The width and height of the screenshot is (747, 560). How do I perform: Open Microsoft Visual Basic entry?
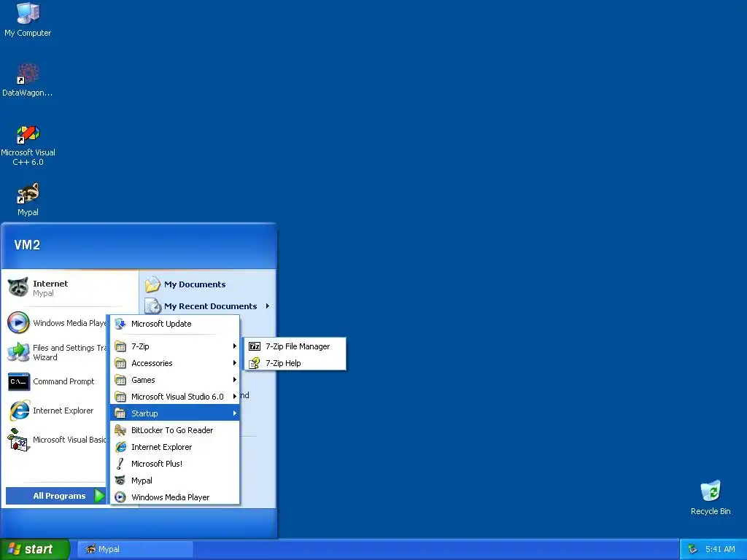(x=56, y=440)
